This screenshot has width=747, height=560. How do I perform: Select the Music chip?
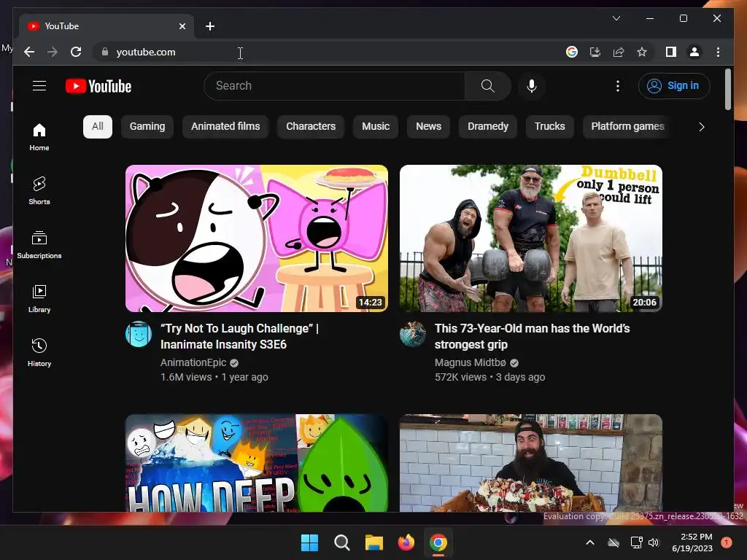coord(376,126)
